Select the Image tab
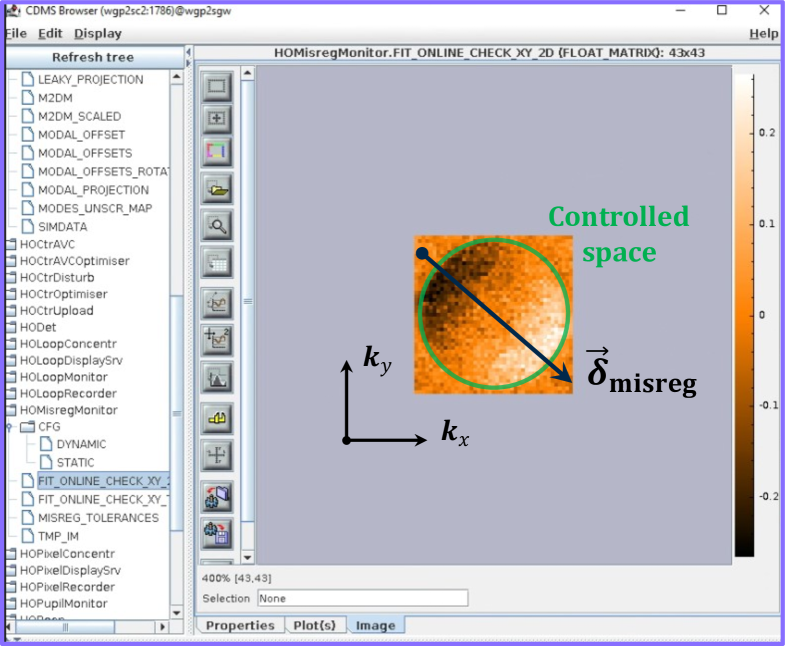 (375, 625)
